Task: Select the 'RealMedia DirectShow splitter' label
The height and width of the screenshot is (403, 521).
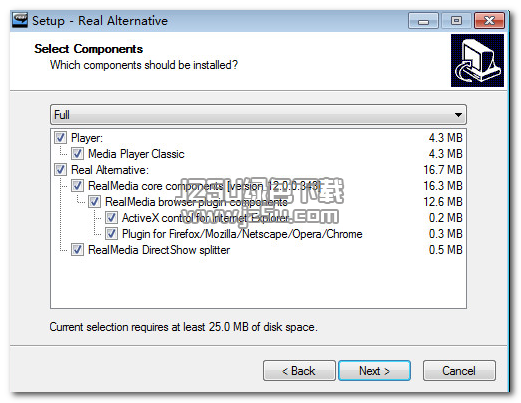Action: coord(159,250)
